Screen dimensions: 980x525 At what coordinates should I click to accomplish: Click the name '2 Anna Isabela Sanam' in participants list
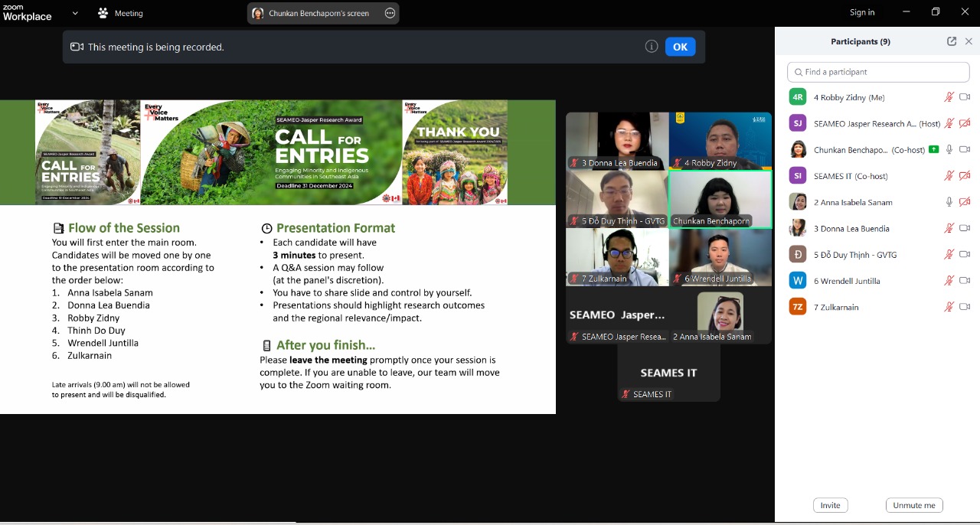coord(853,202)
